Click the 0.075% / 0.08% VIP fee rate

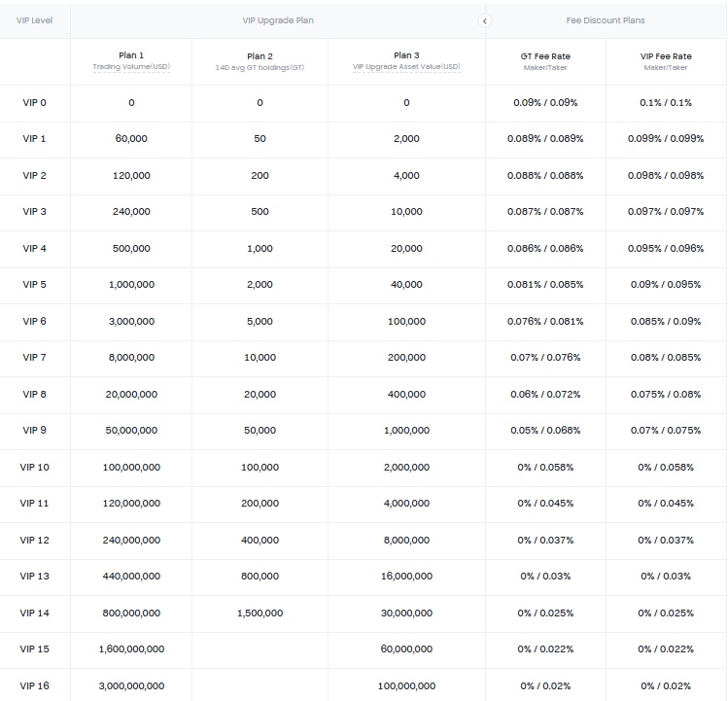(x=666, y=395)
